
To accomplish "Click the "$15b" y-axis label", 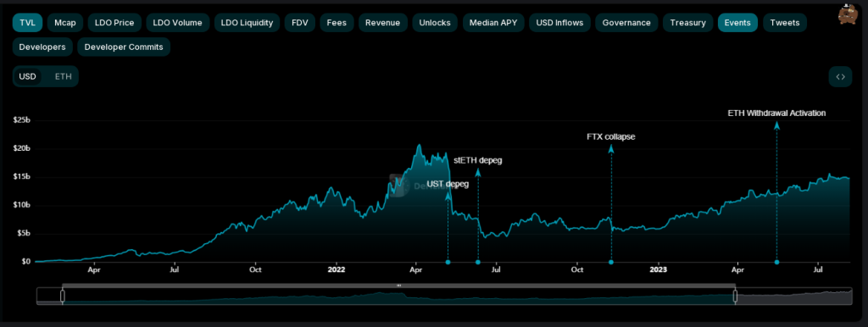I will point(21,176).
